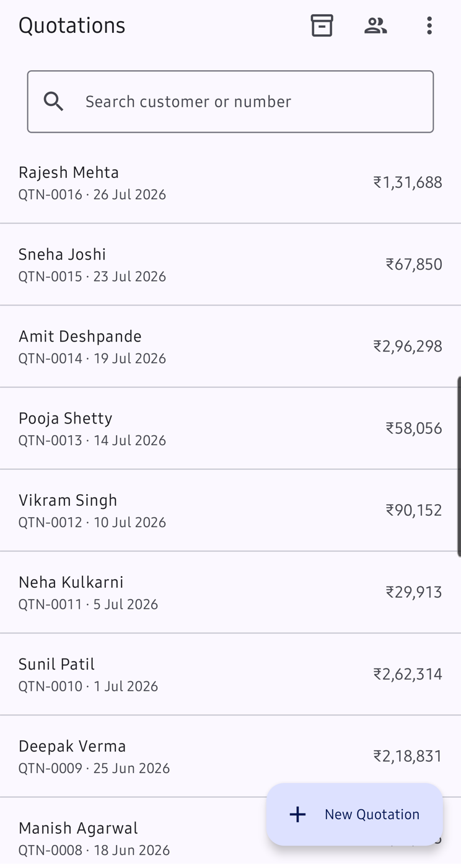
Task: Open Deepak Verma quotation QTN-0009
Action: pyautogui.click(x=230, y=756)
